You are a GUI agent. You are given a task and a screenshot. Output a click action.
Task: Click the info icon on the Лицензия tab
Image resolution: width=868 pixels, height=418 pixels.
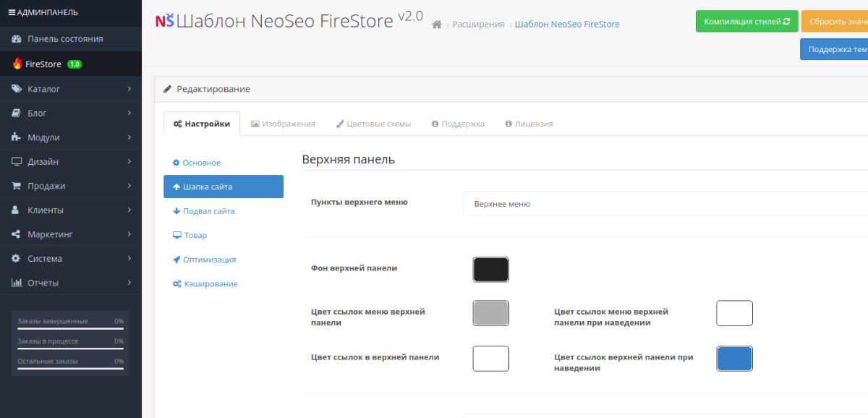pyautogui.click(x=509, y=124)
